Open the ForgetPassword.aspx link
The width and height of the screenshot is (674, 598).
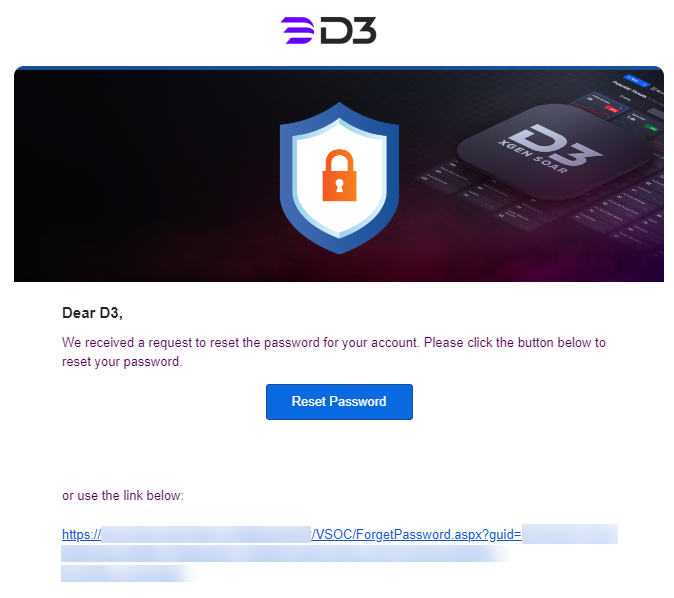(x=417, y=534)
